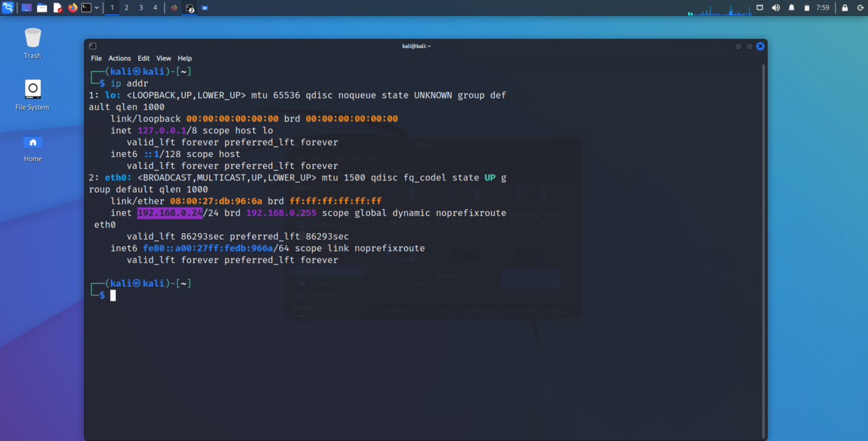The width and height of the screenshot is (868, 441).
Task: Open the terminal Actions menu
Action: 120,58
